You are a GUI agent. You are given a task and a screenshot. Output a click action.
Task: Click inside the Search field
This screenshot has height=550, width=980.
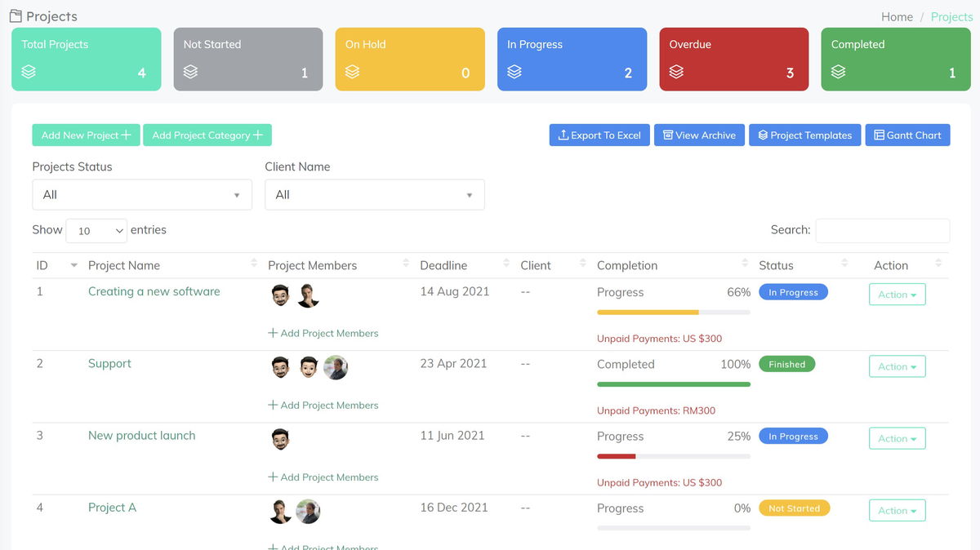tap(882, 230)
